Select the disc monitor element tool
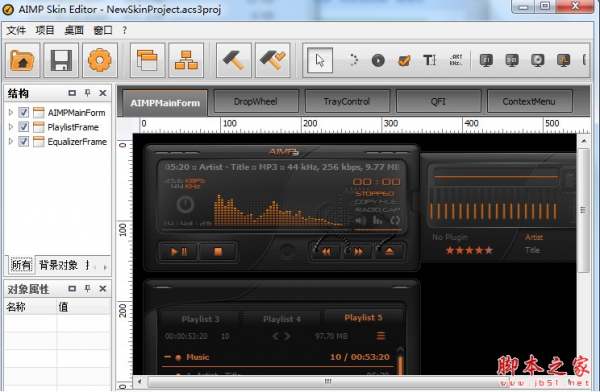 click(538, 60)
